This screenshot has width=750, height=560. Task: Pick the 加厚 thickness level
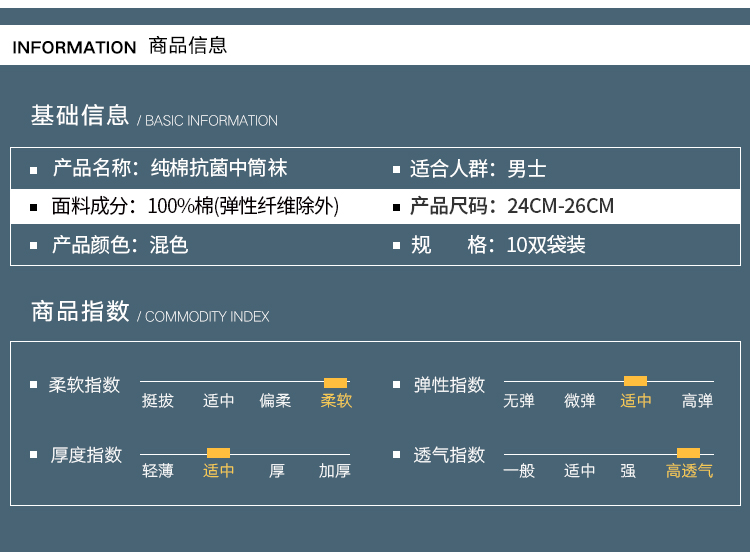coord(334,471)
